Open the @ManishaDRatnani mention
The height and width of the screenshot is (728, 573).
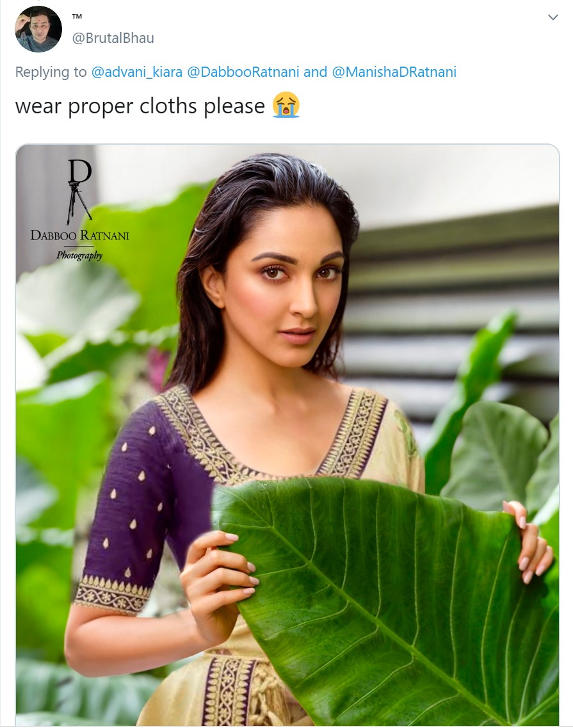(394, 72)
